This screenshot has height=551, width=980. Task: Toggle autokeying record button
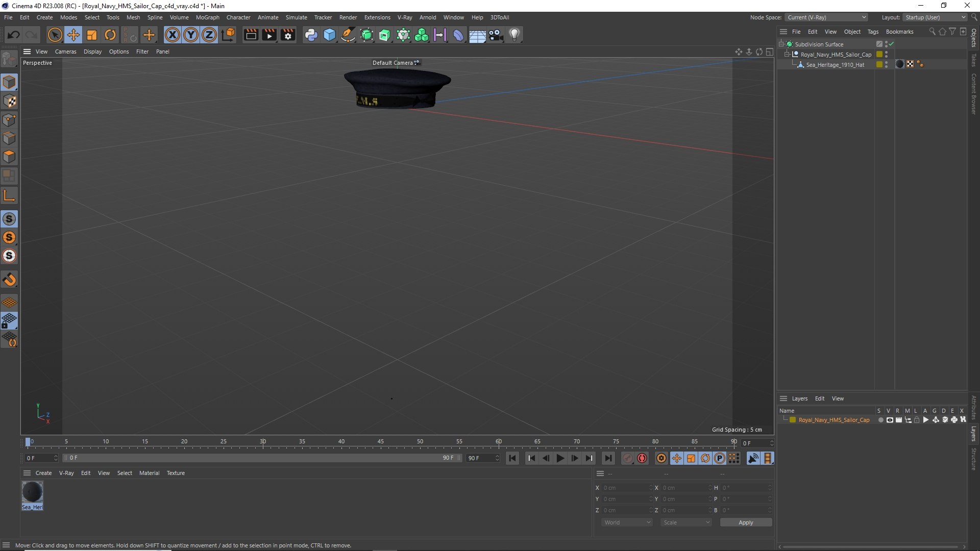click(x=642, y=458)
